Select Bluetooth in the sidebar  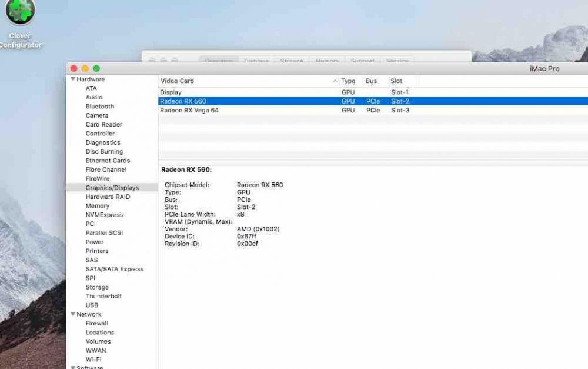click(x=100, y=107)
